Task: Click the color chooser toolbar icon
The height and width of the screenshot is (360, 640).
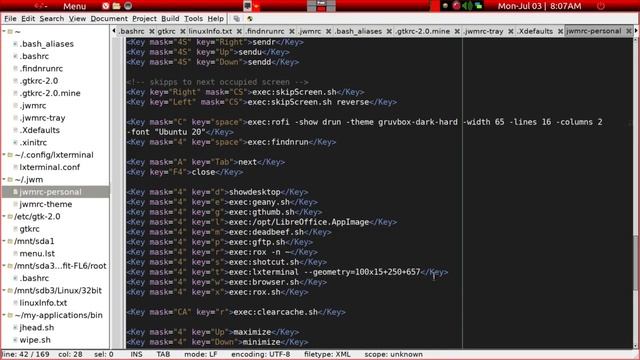Action: pos(249,19)
